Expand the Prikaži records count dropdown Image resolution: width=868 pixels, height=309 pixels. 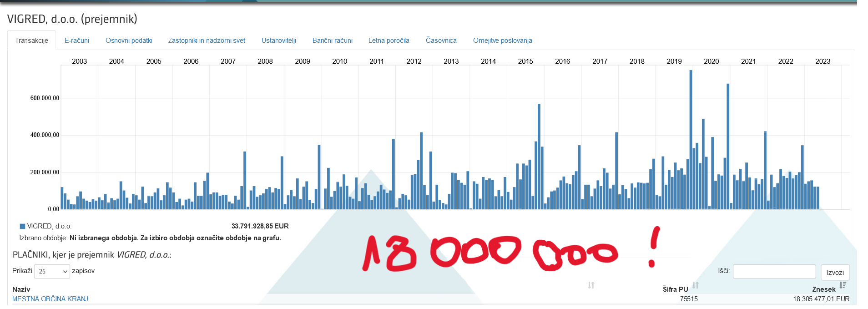coord(52,271)
